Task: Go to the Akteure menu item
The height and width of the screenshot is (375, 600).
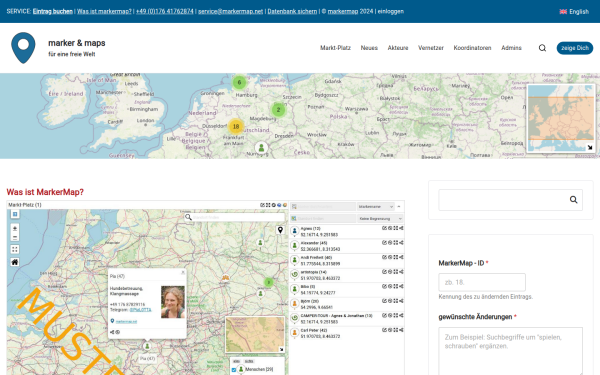Action: click(398, 48)
